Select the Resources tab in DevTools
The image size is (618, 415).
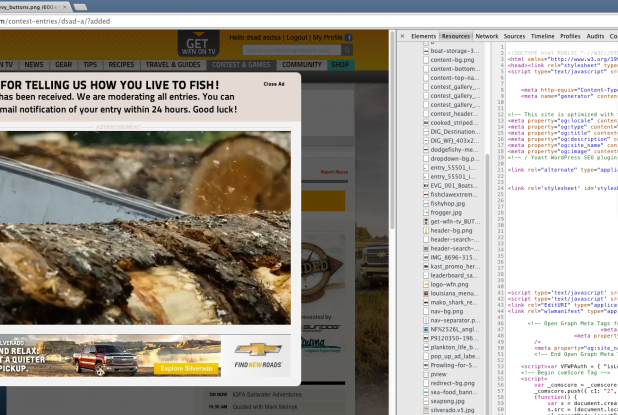pos(456,36)
